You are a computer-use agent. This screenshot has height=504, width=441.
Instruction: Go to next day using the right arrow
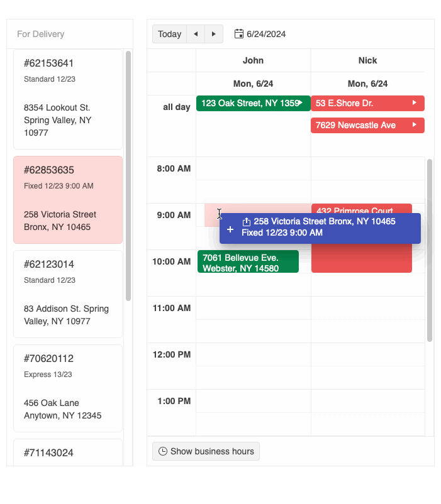213,34
